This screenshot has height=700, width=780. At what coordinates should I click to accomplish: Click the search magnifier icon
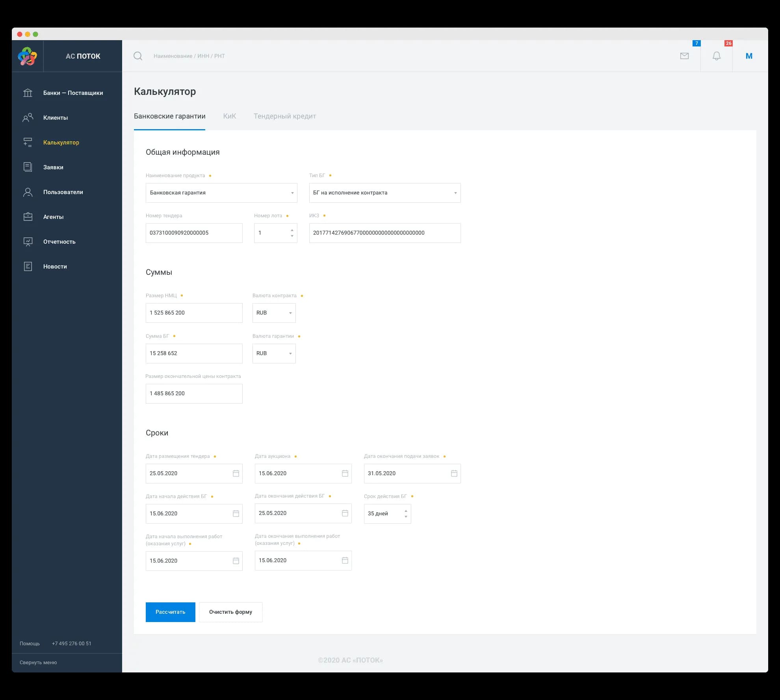click(138, 56)
